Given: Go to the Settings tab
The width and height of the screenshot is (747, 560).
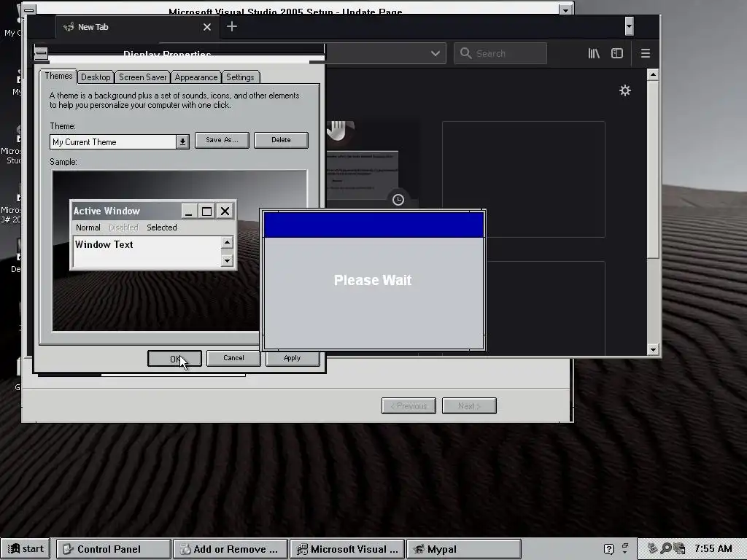Looking at the screenshot, I should tap(240, 77).
